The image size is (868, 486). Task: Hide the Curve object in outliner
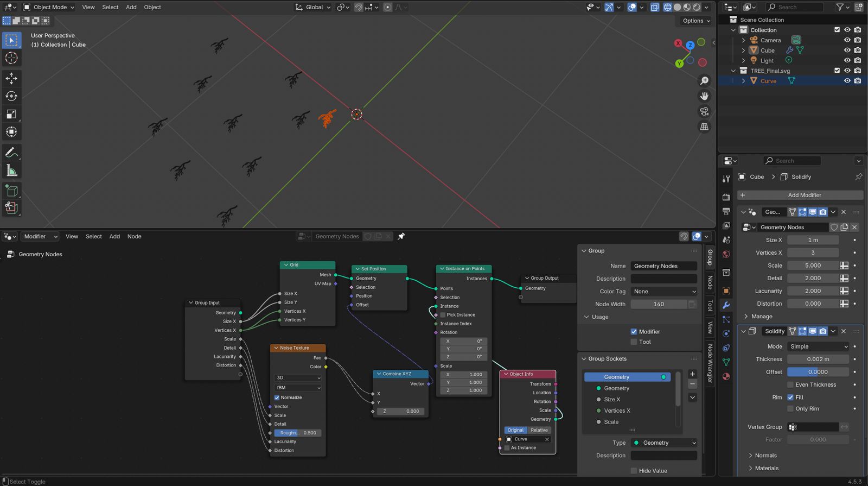(847, 81)
